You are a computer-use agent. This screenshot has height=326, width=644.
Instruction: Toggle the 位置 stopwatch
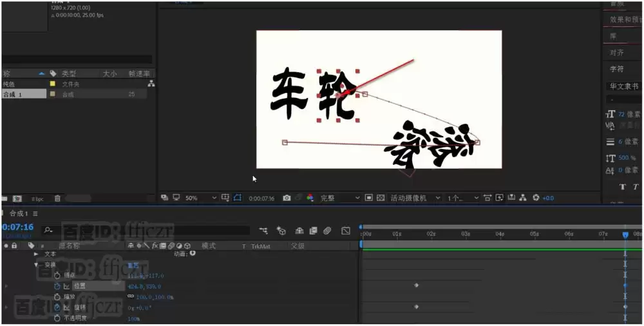pyautogui.click(x=57, y=286)
